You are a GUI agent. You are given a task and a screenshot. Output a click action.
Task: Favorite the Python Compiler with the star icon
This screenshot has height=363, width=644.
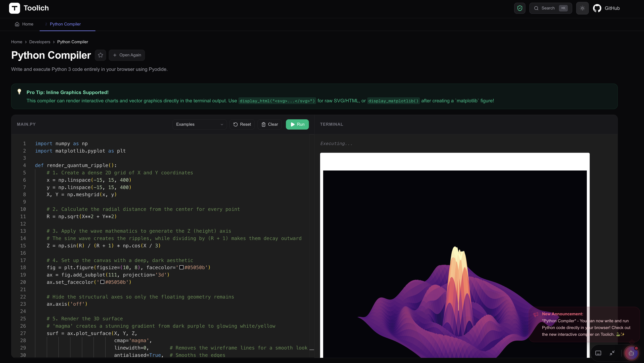[x=100, y=55]
